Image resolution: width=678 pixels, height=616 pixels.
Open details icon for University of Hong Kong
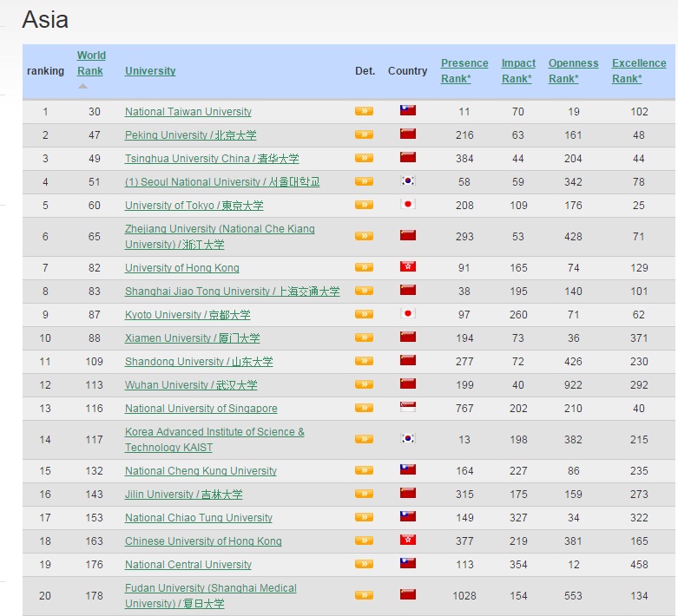click(x=364, y=267)
